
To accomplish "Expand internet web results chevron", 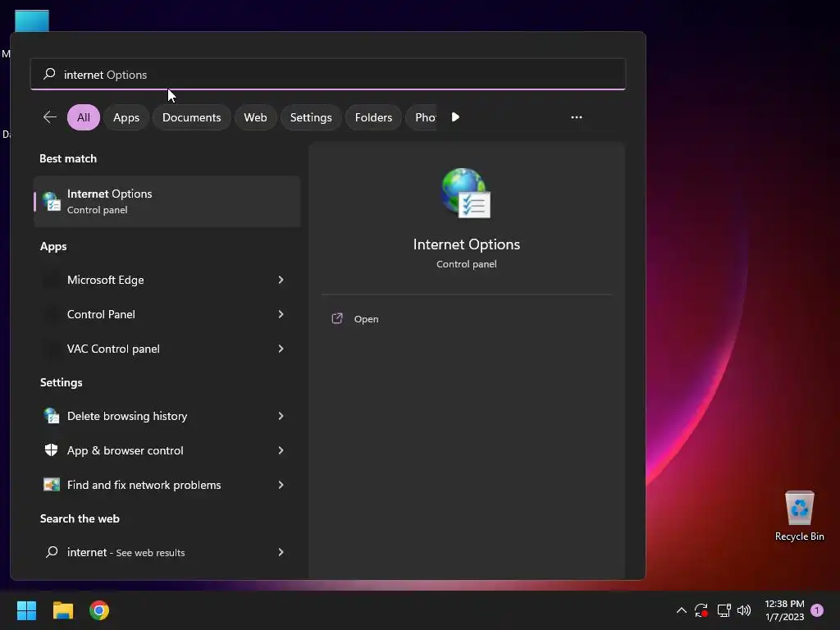I will (281, 552).
